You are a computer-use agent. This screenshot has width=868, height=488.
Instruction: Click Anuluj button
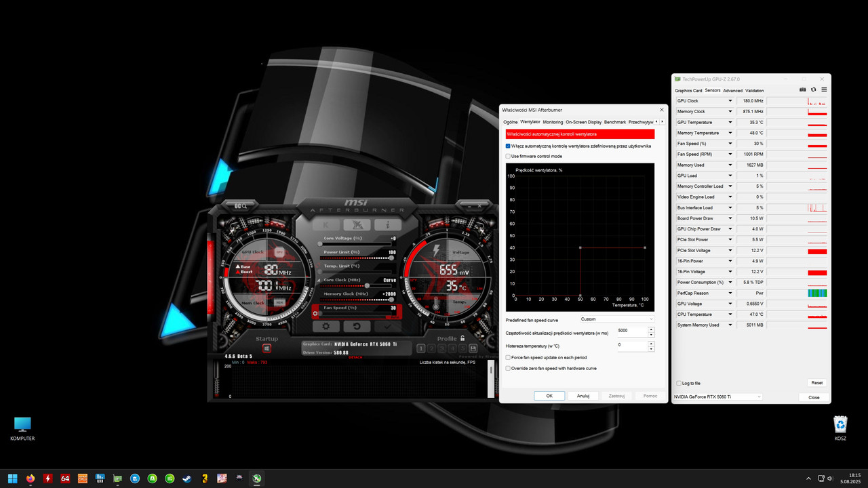(583, 396)
